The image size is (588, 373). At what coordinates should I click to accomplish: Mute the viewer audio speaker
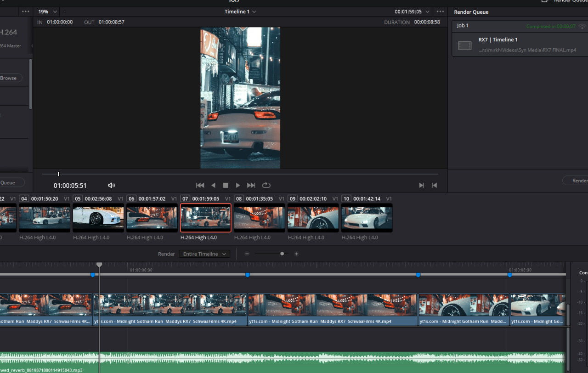coord(111,185)
